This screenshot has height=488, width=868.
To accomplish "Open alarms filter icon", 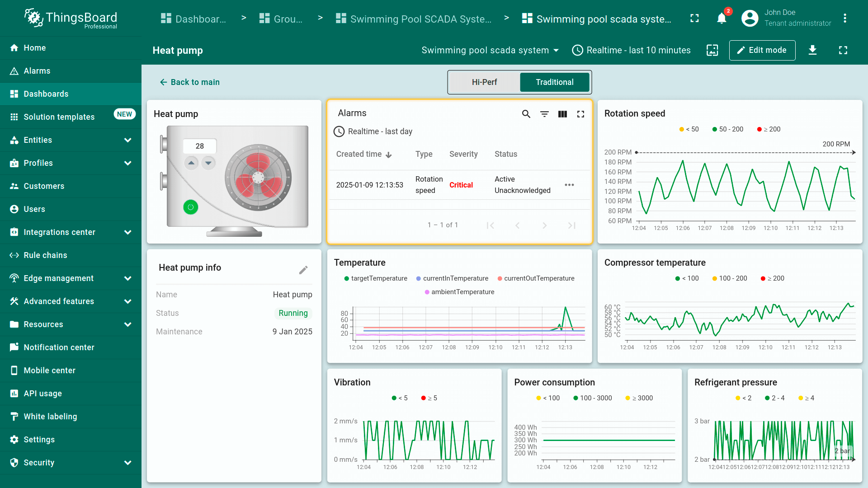I will (x=544, y=114).
